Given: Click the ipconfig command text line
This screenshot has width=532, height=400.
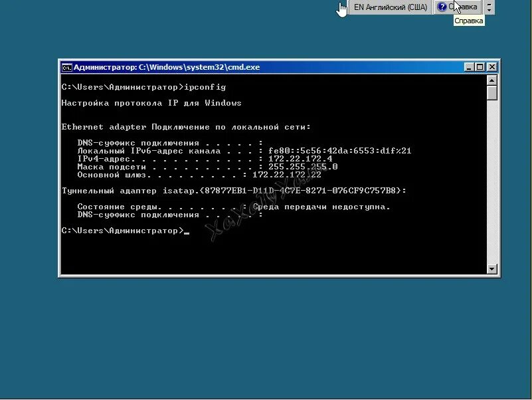Looking at the screenshot, I should pos(144,87).
